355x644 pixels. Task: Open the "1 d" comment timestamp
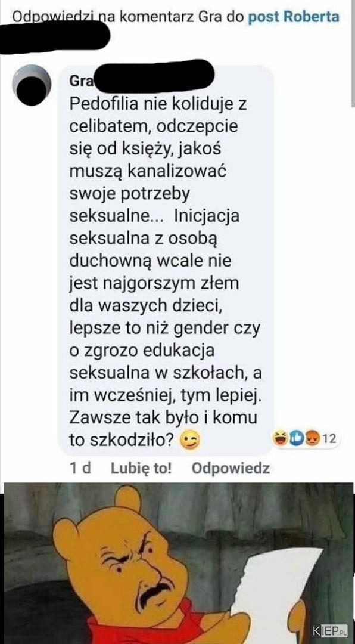click(80, 468)
